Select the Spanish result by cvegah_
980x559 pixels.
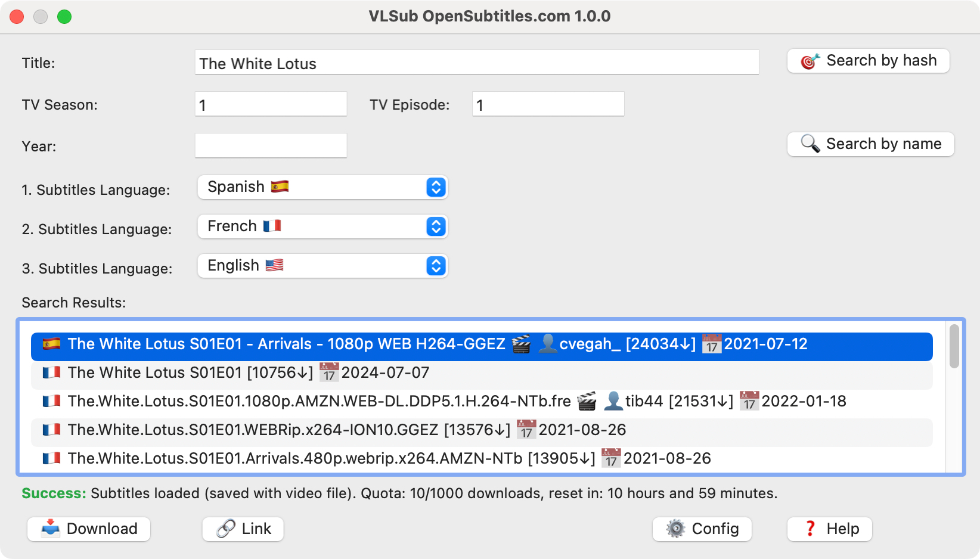[x=482, y=347]
